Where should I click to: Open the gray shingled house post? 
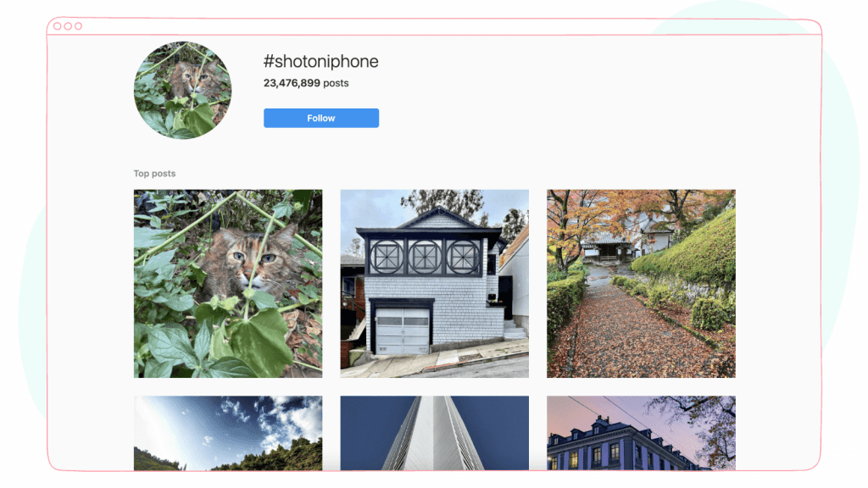click(435, 284)
